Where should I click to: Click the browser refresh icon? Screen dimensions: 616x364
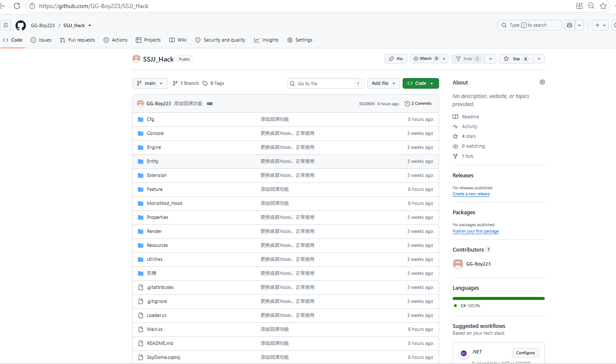pos(17,6)
